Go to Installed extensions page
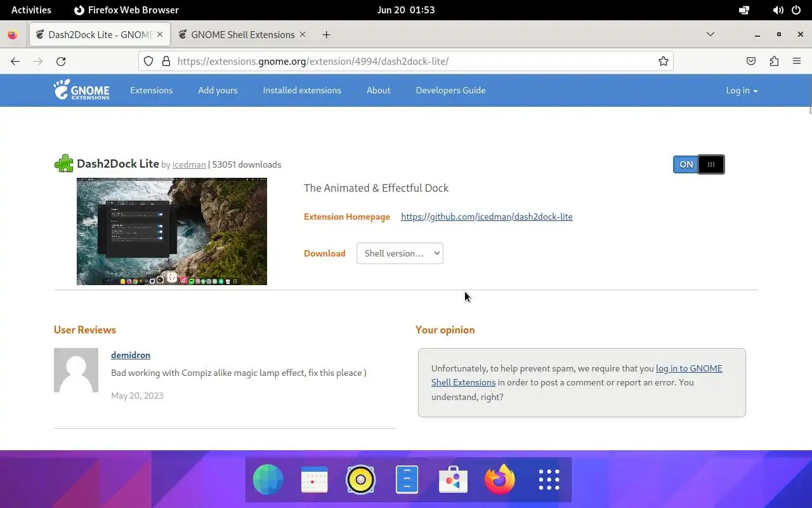 tap(302, 90)
